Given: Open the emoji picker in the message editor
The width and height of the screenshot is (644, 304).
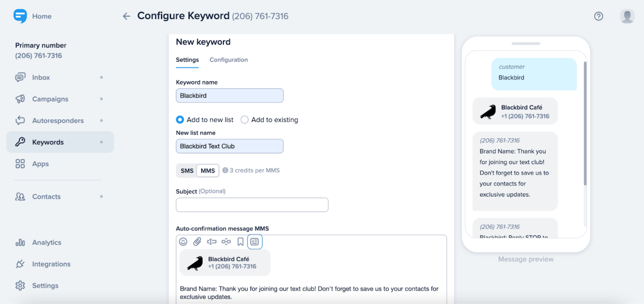Looking at the screenshot, I should pyautogui.click(x=183, y=241).
